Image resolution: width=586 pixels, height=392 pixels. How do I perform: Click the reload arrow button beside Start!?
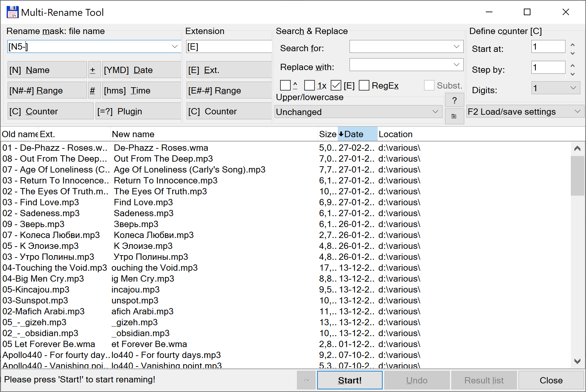306,380
